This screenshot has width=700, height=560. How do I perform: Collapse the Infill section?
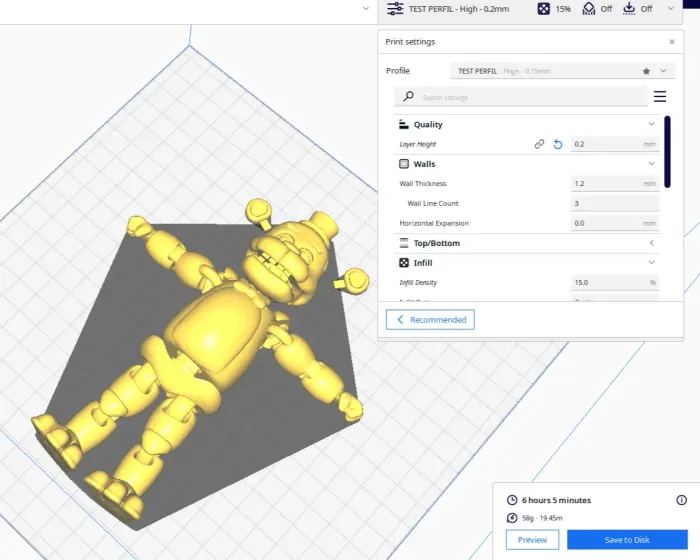click(651, 263)
